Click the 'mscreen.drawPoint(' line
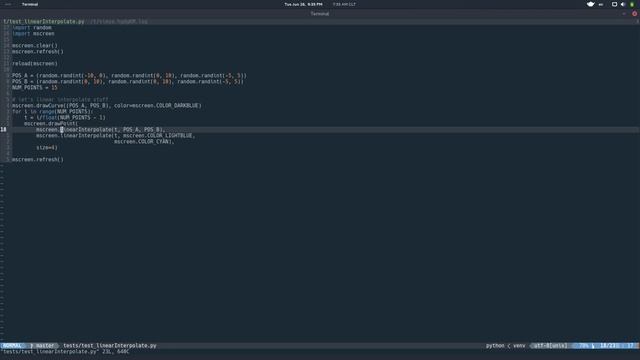This screenshot has height=360, width=640. (x=51, y=123)
